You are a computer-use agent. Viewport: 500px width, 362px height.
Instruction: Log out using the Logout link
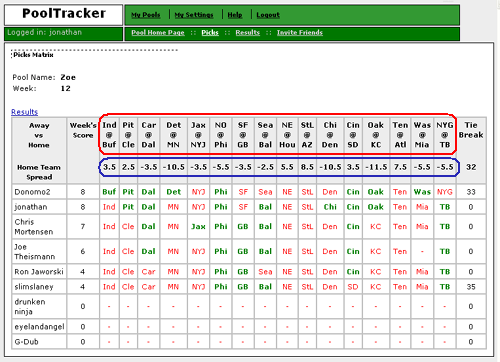coord(268,15)
